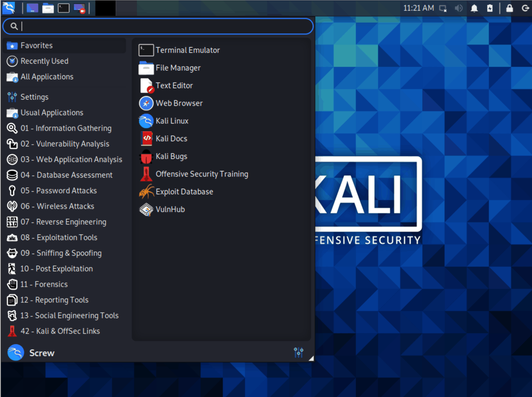Open the Favorites list
Screen dimensions: 532x397
click(36, 45)
